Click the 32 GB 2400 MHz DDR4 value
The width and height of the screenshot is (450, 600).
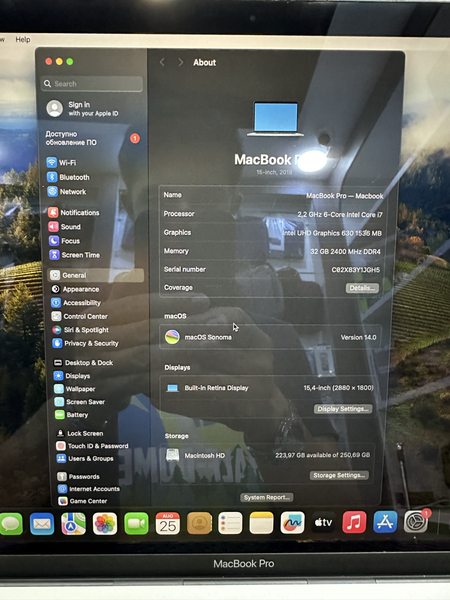coord(345,251)
